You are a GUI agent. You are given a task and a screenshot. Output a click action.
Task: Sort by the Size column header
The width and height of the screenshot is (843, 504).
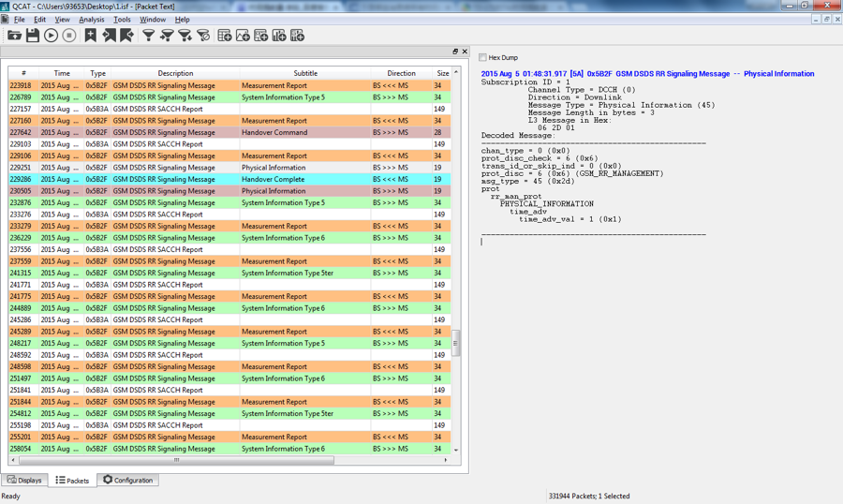click(x=442, y=73)
